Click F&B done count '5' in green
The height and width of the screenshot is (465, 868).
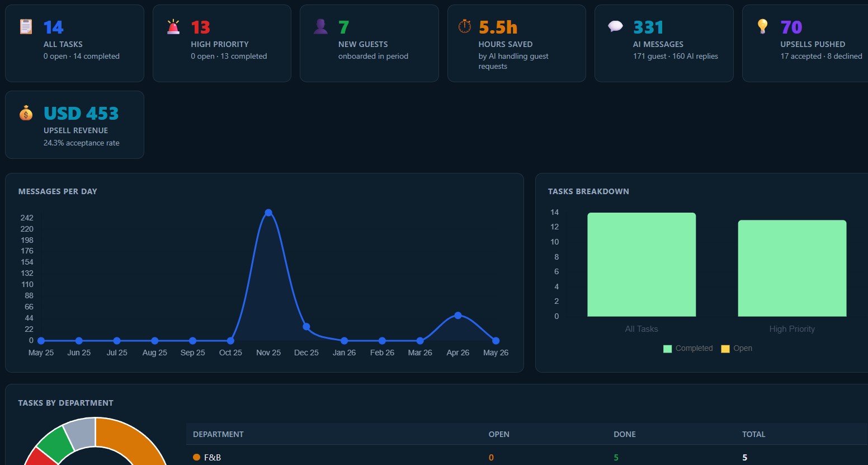tap(616, 457)
